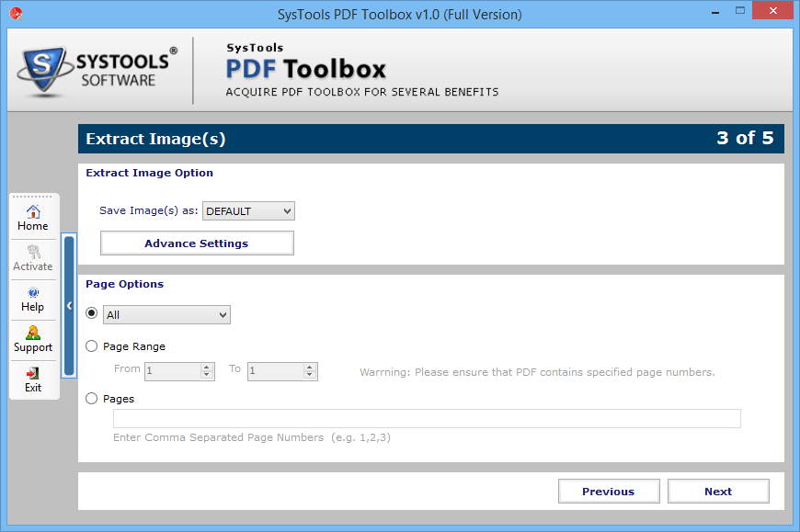Expand the All pages dropdown
The height and width of the screenshot is (532, 800).
(166, 315)
